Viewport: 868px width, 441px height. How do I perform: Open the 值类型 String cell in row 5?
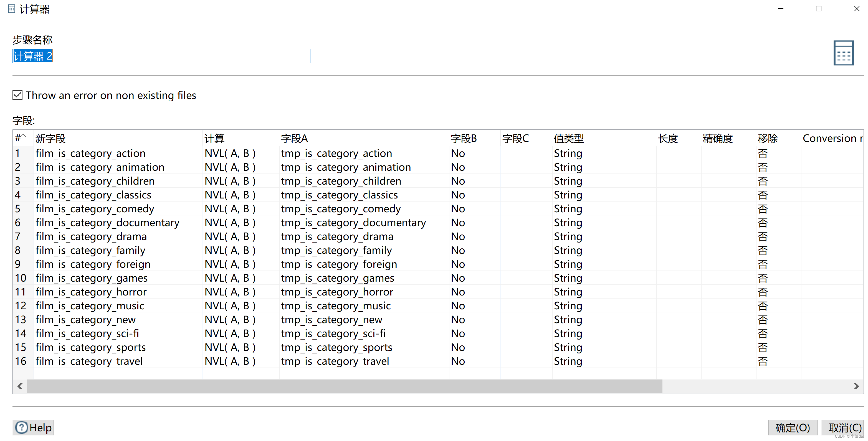(x=568, y=209)
